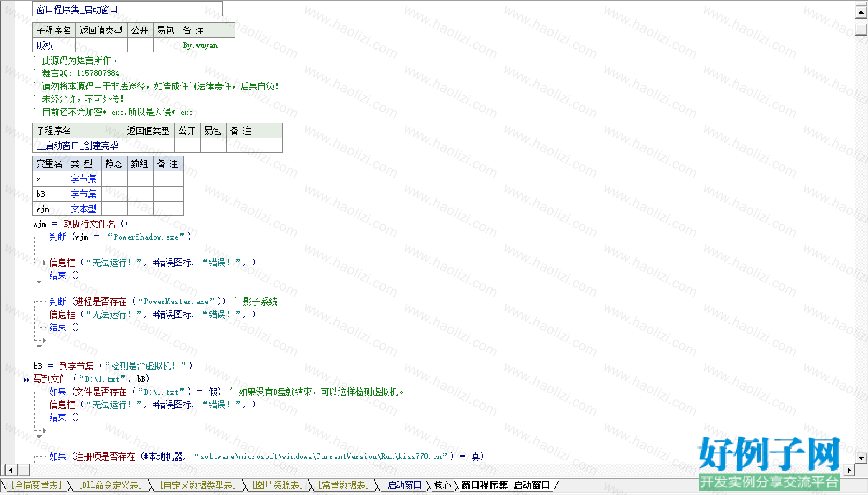Viewport: 868px width, 495px height.
Task: Click the horizontal scrollbar thumb
Action: pos(24,470)
